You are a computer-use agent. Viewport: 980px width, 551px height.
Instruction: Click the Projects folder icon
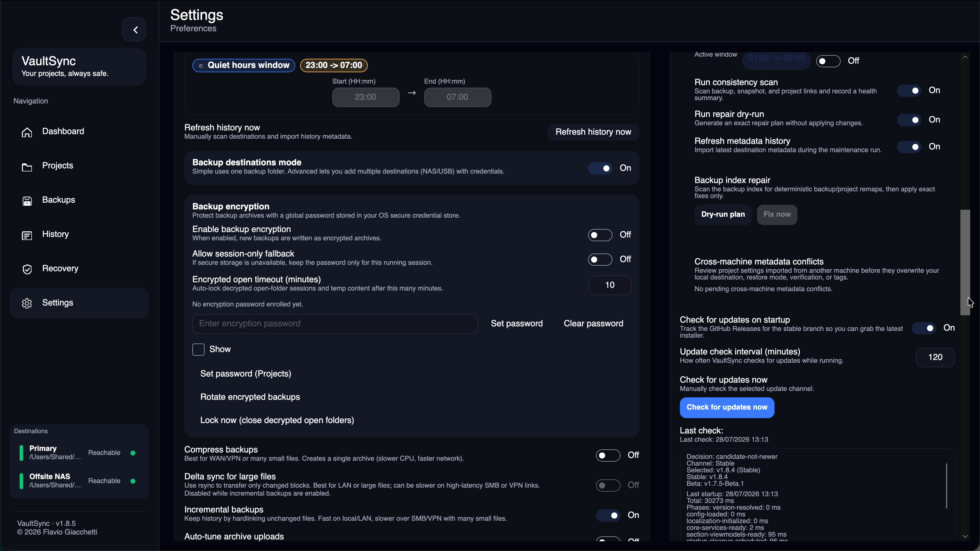tap(27, 167)
